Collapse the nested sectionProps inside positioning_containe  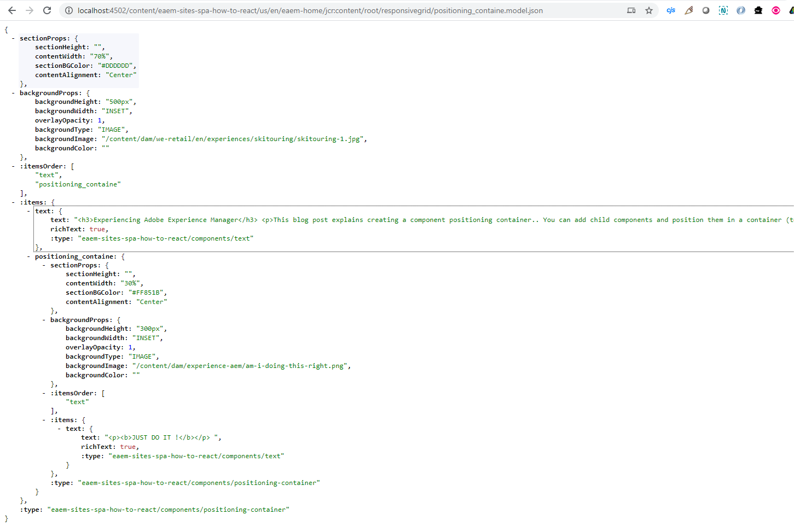pyautogui.click(x=44, y=265)
